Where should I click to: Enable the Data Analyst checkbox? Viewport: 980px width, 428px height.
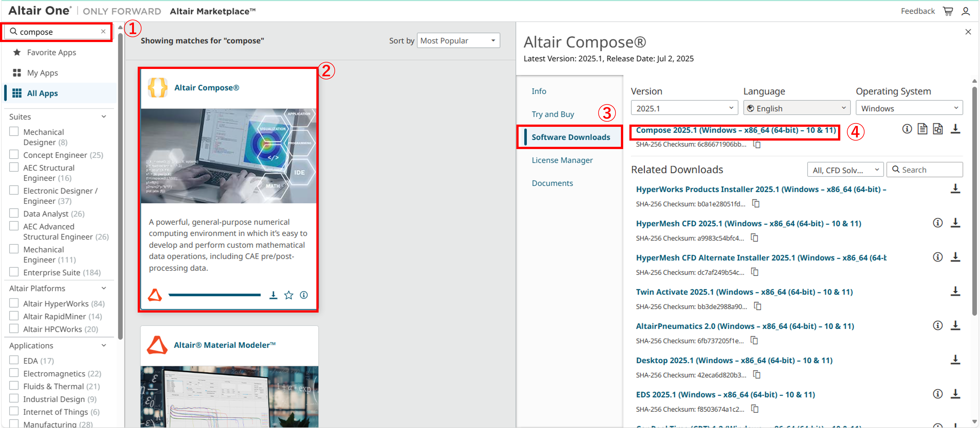[x=14, y=213]
